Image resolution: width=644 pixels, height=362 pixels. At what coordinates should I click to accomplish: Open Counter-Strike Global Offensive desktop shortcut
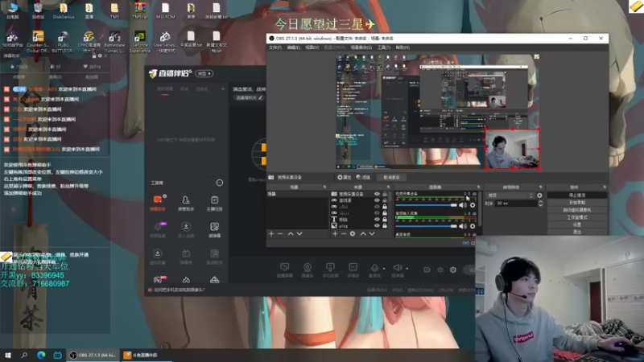pyautogui.click(x=38, y=41)
